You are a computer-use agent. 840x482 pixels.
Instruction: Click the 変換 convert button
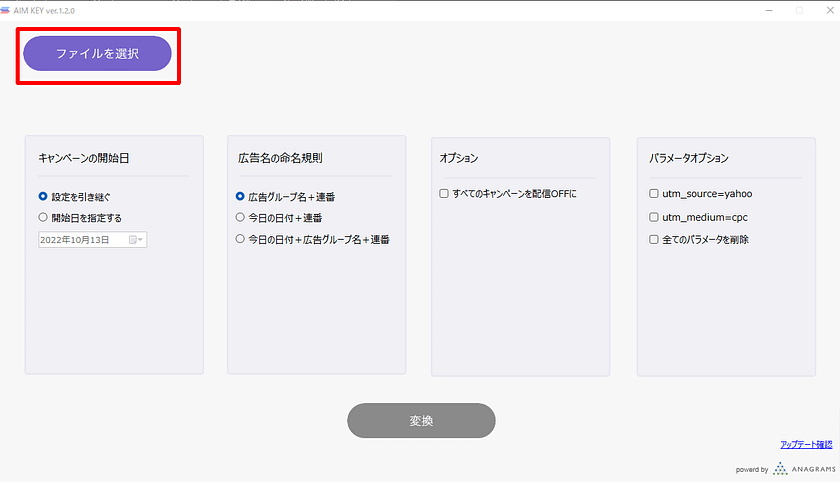click(x=421, y=421)
